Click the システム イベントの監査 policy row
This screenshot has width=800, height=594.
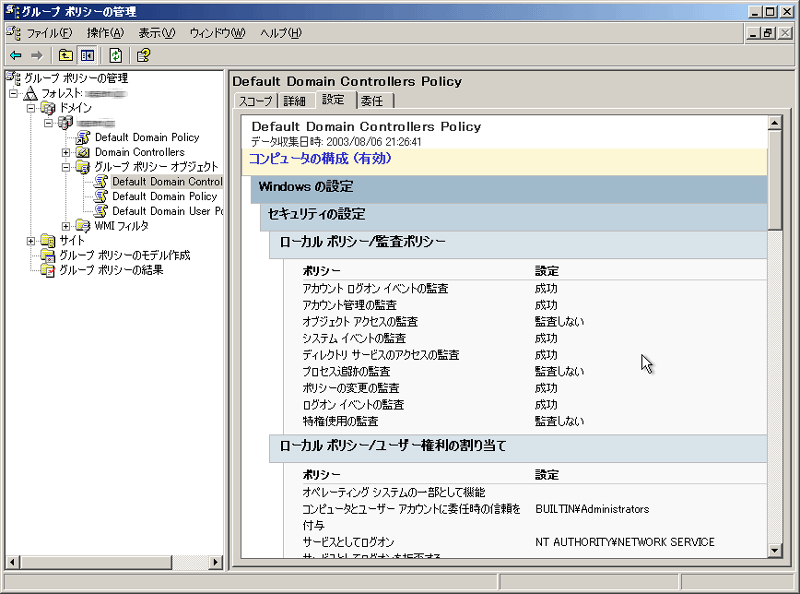(x=534, y=338)
